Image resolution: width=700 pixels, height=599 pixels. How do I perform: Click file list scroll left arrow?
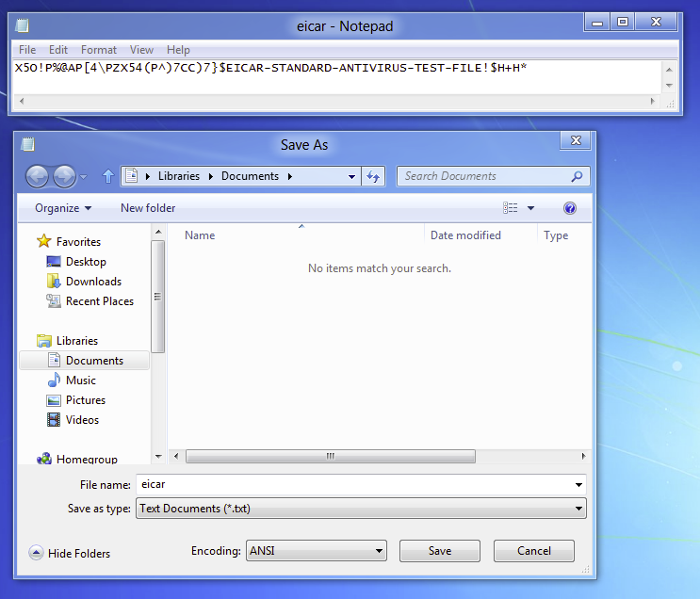tap(176, 456)
